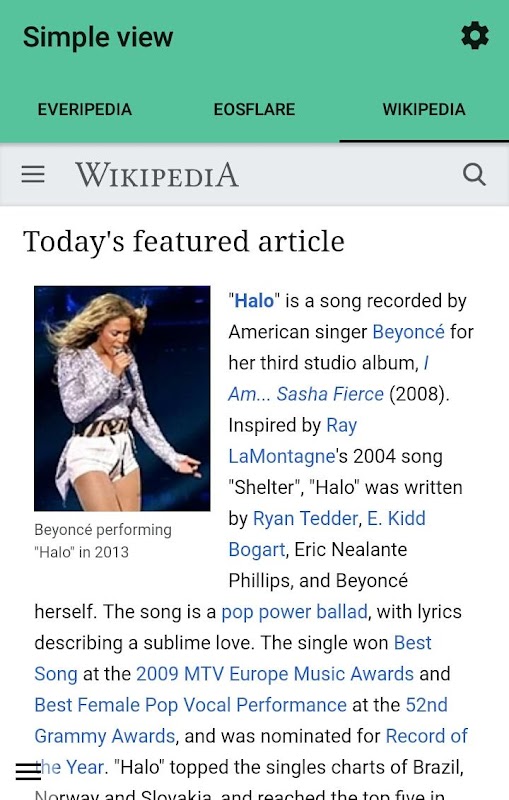Switch to the EOSflare tab
The image size is (509, 800).
point(254,109)
